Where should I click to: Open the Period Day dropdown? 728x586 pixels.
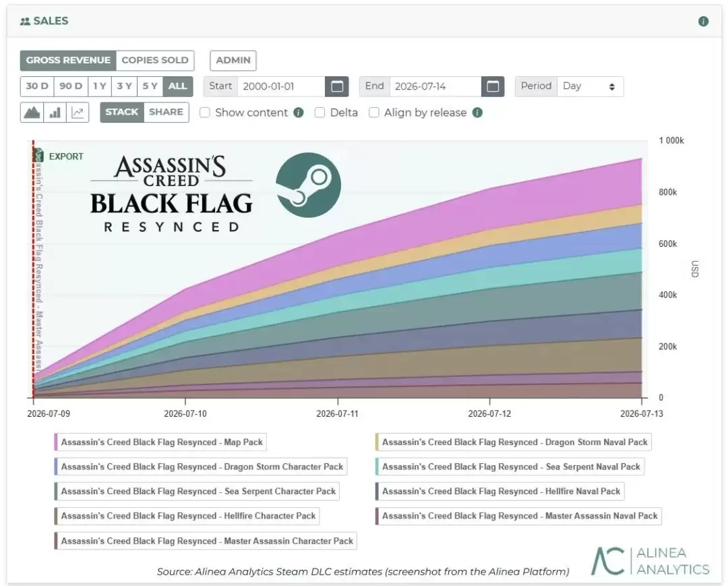tap(590, 86)
